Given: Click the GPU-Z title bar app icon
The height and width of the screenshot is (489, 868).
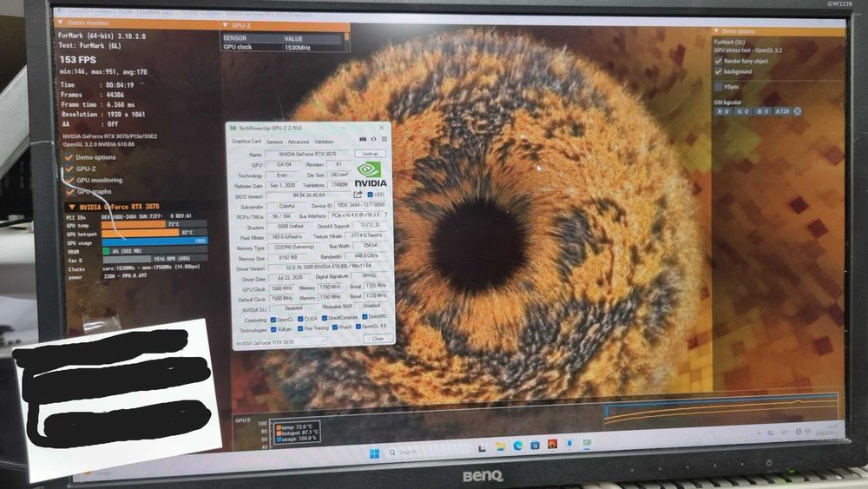Looking at the screenshot, I should 233,128.
